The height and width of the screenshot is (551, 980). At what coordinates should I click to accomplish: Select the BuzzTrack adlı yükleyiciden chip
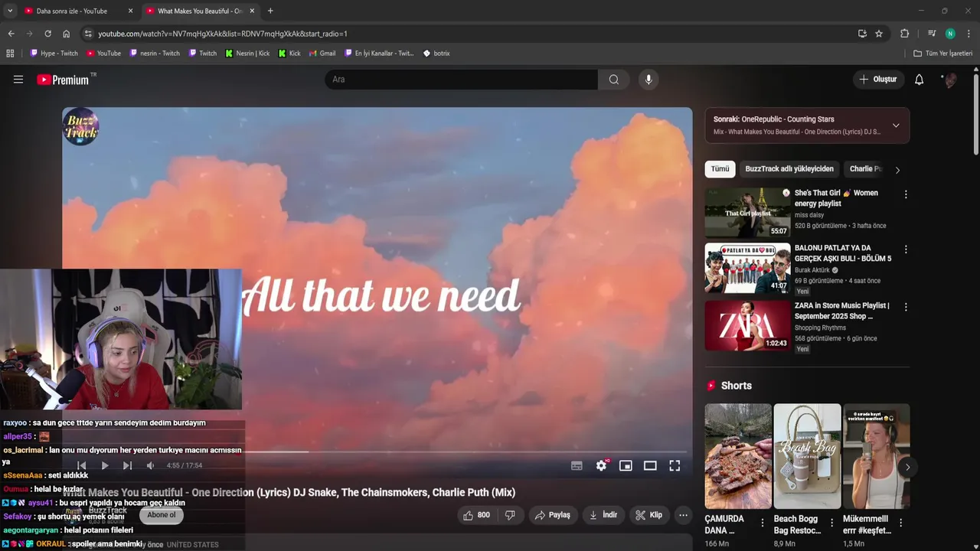(789, 169)
